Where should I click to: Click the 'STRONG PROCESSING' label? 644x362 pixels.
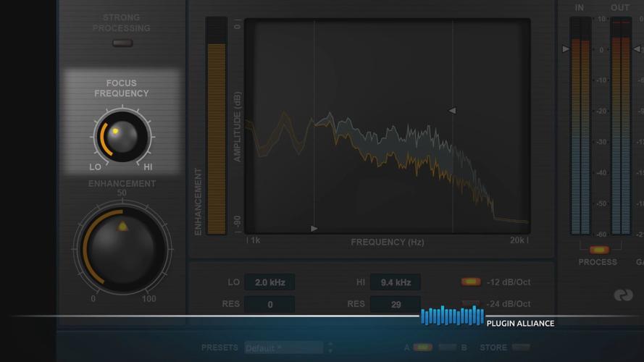(x=121, y=22)
